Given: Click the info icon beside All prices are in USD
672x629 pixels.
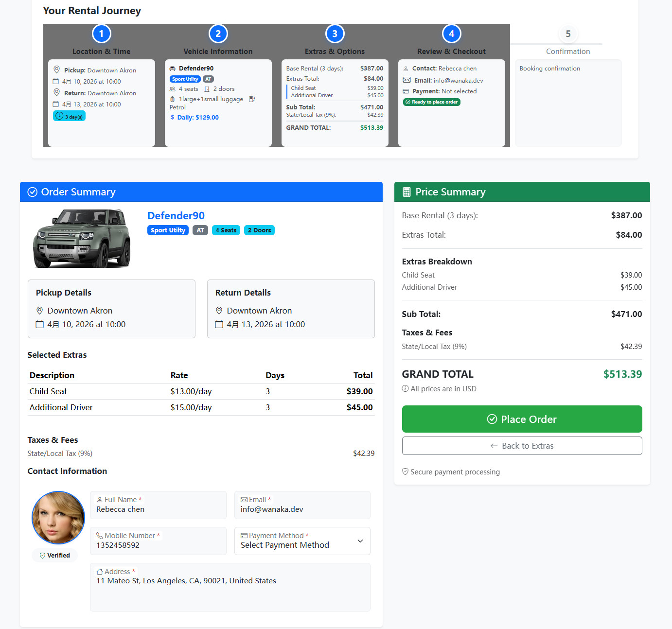Looking at the screenshot, I should pos(405,389).
